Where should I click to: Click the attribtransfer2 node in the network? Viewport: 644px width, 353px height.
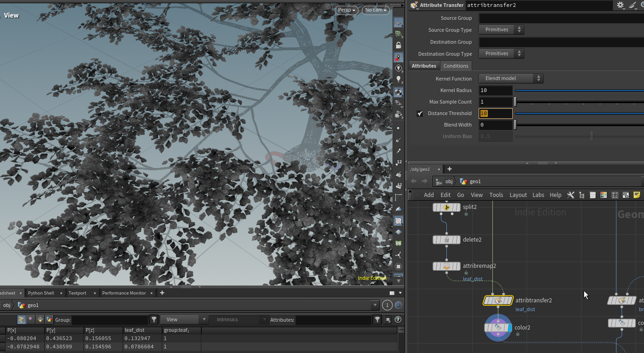coord(498,301)
